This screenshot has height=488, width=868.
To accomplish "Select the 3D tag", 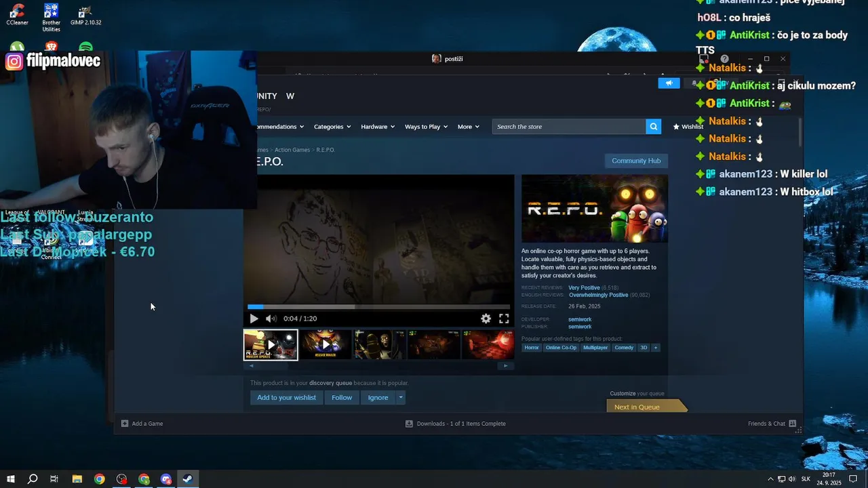I will [644, 348].
